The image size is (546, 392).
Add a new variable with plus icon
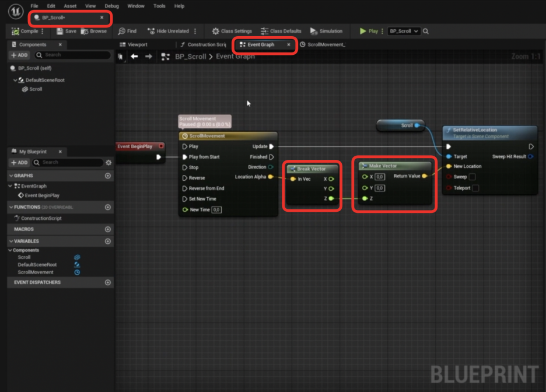108,242
